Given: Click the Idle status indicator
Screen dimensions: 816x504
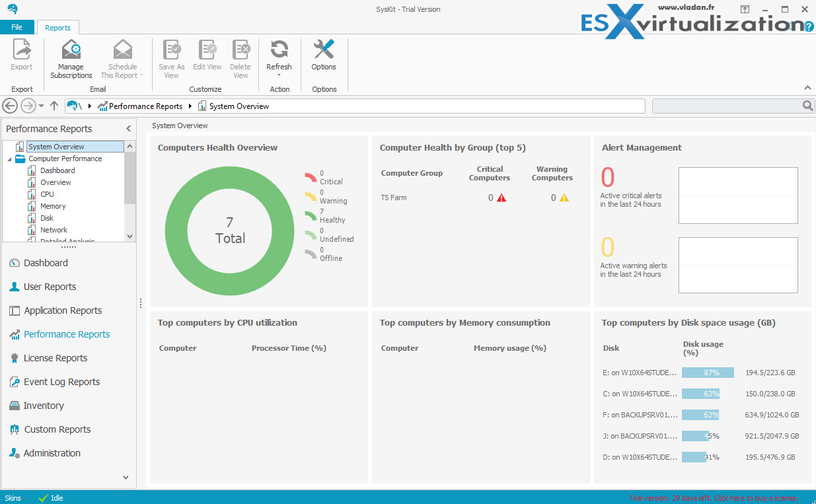Looking at the screenshot, I should point(51,497).
